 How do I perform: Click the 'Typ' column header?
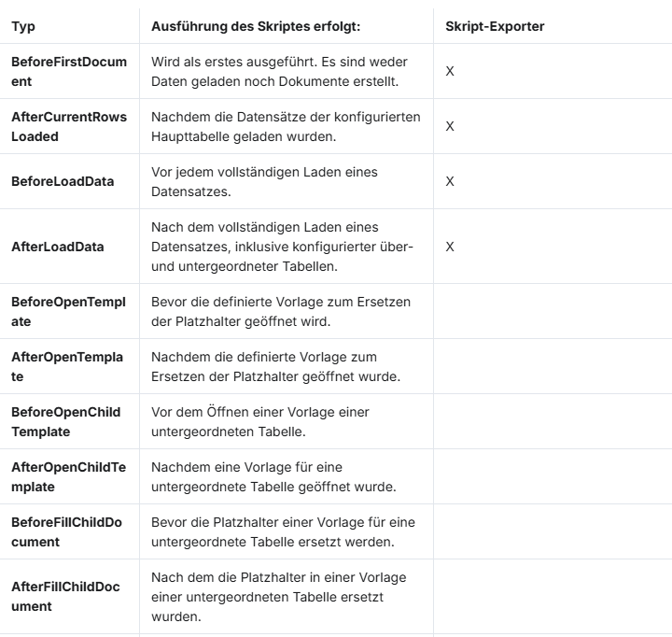(x=22, y=26)
